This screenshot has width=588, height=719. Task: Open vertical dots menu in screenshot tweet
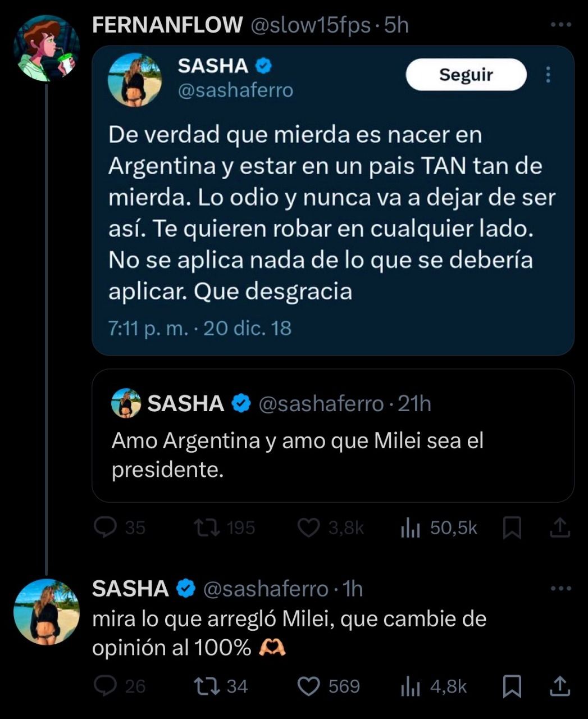pyautogui.click(x=548, y=75)
